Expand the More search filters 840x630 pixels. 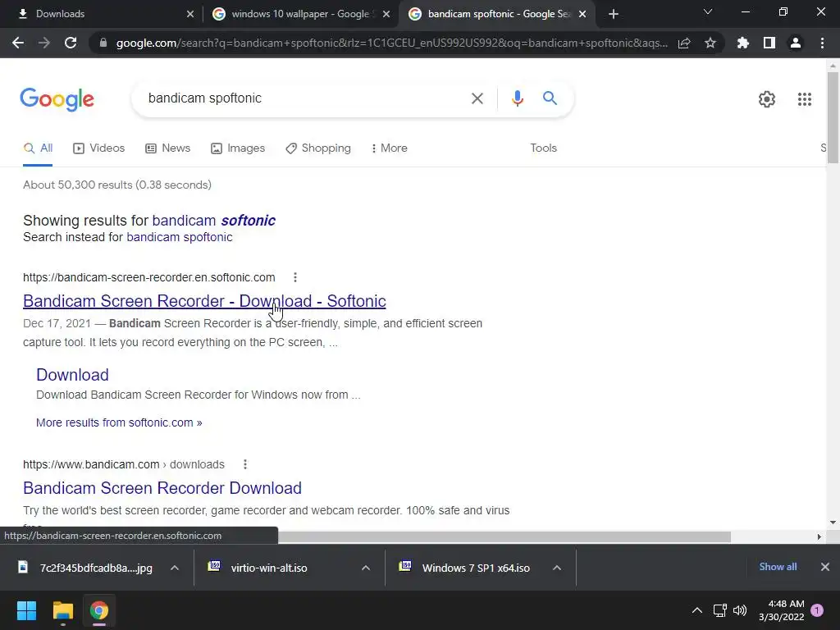tap(389, 148)
